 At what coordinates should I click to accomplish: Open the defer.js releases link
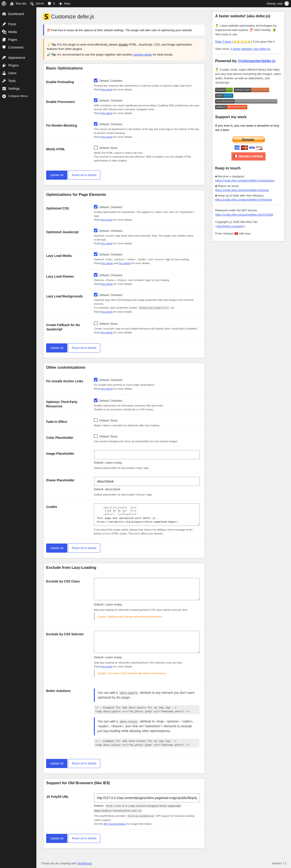pos(243,200)
